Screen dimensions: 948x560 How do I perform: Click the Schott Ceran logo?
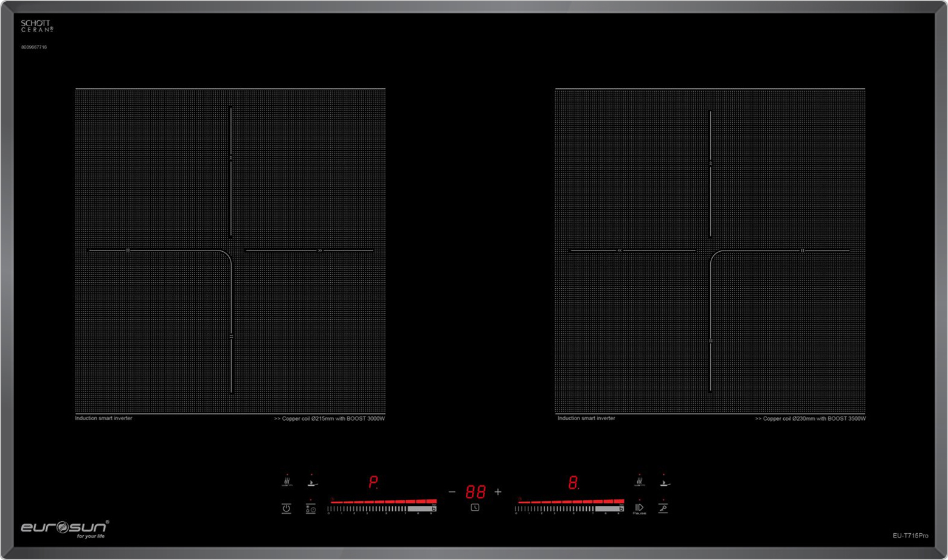coord(37,26)
